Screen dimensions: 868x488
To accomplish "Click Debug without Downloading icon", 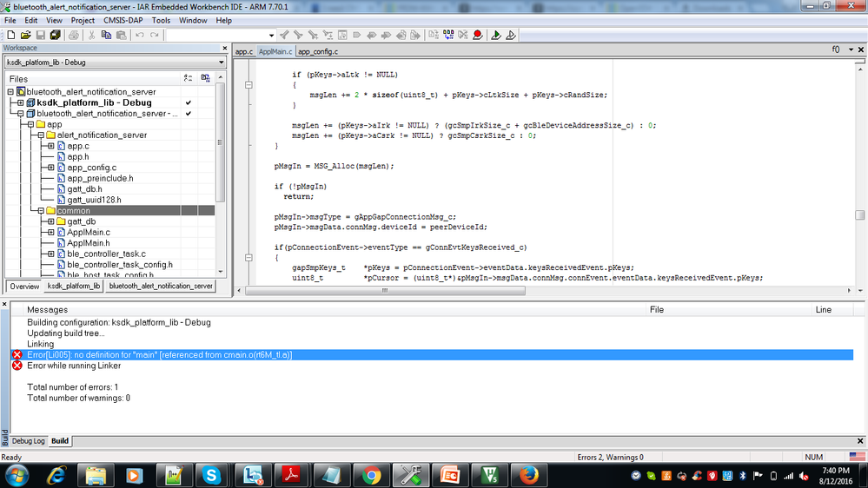I will (511, 35).
